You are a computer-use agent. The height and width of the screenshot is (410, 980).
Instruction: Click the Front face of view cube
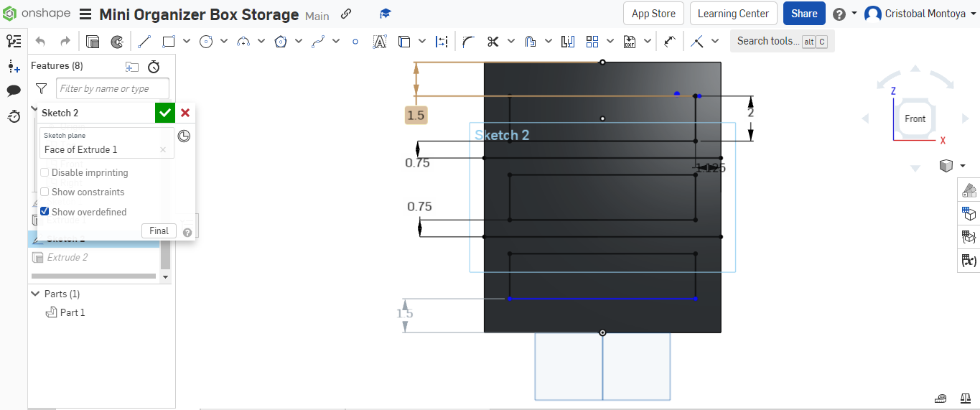pyautogui.click(x=915, y=118)
